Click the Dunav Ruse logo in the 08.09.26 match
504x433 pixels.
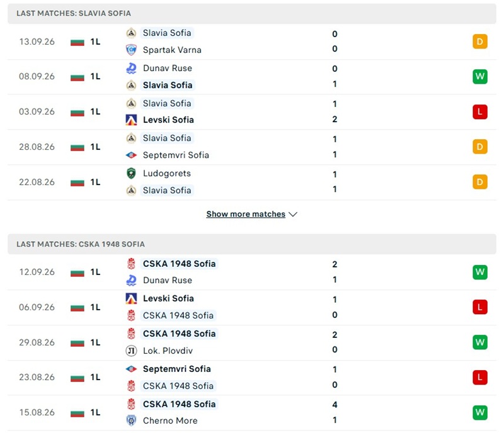[x=131, y=68]
